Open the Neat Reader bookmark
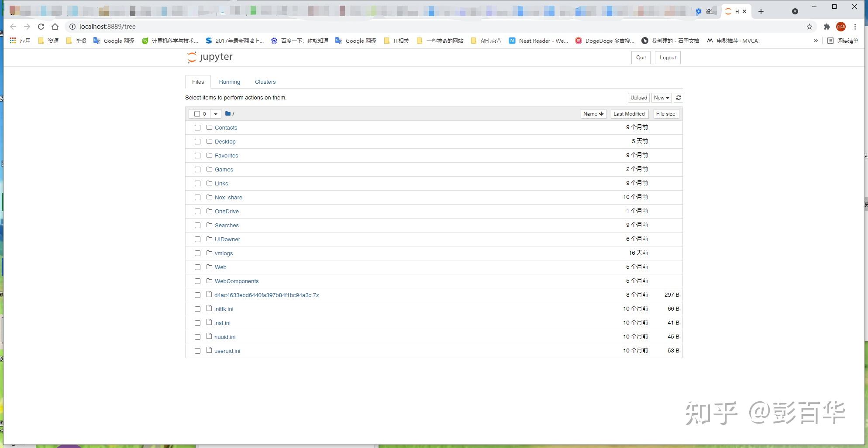 538,41
